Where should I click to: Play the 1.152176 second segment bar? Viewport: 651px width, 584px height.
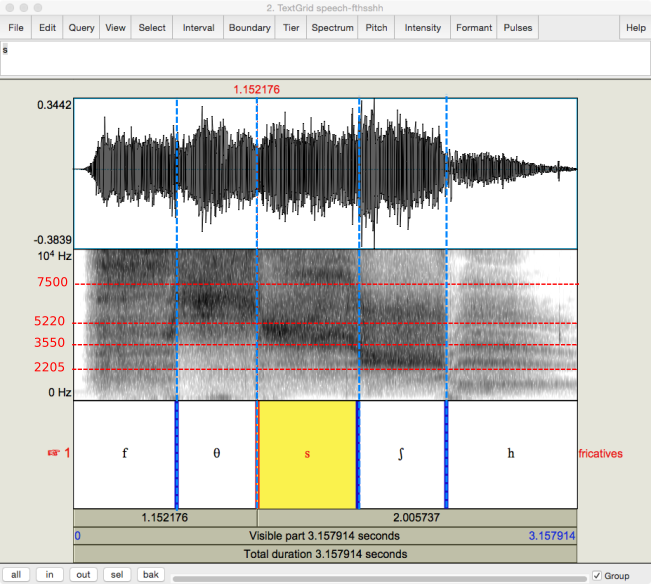pyautogui.click(x=165, y=518)
